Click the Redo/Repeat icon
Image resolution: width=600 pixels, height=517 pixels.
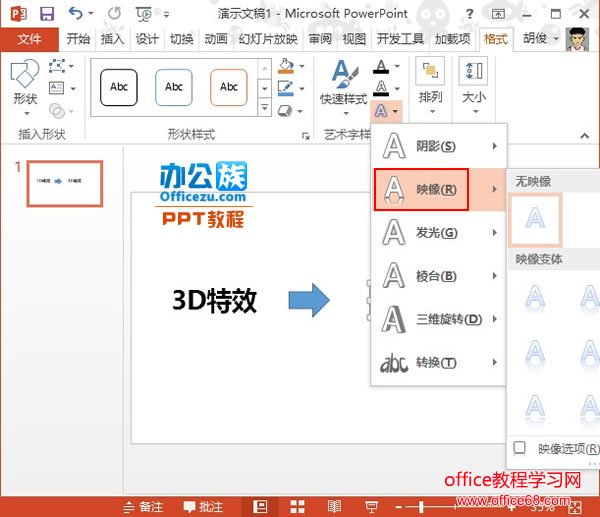114,14
